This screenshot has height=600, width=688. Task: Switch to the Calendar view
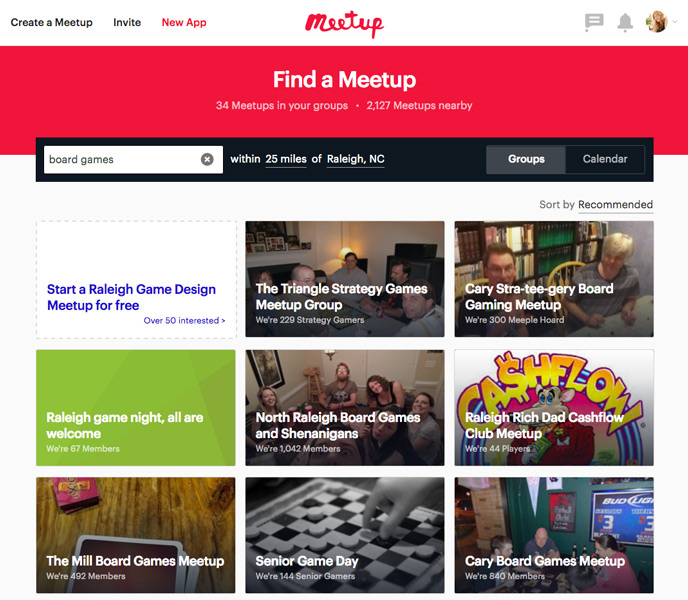click(x=605, y=159)
